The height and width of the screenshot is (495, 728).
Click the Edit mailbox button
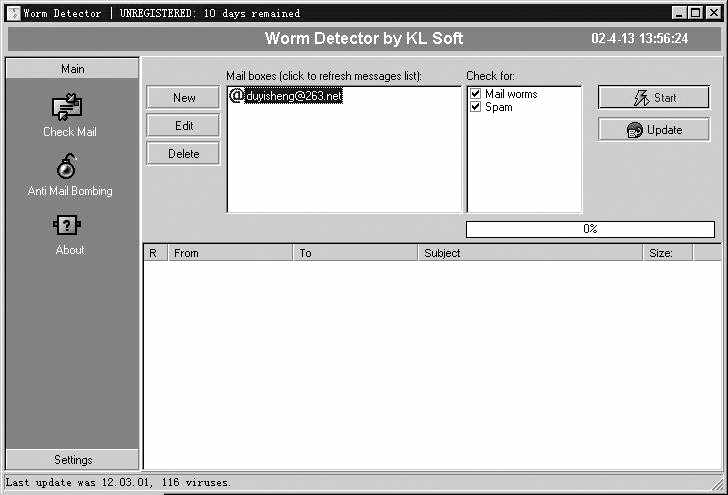coord(183,126)
